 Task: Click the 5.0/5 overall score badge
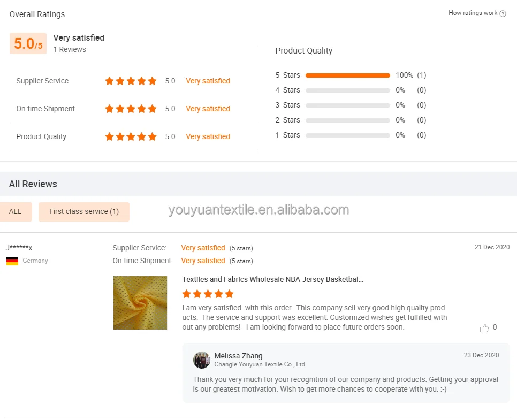28,44
